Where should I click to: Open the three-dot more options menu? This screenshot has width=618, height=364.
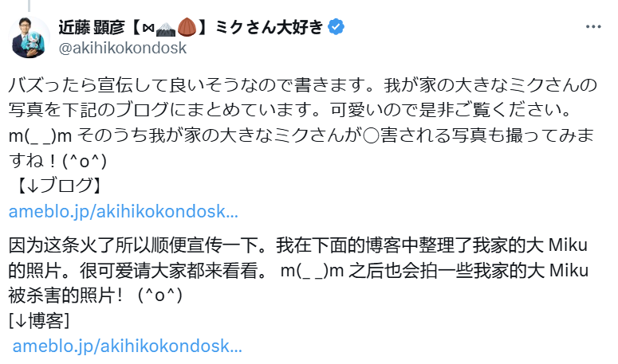pyautogui.click(x=593, y=26)
